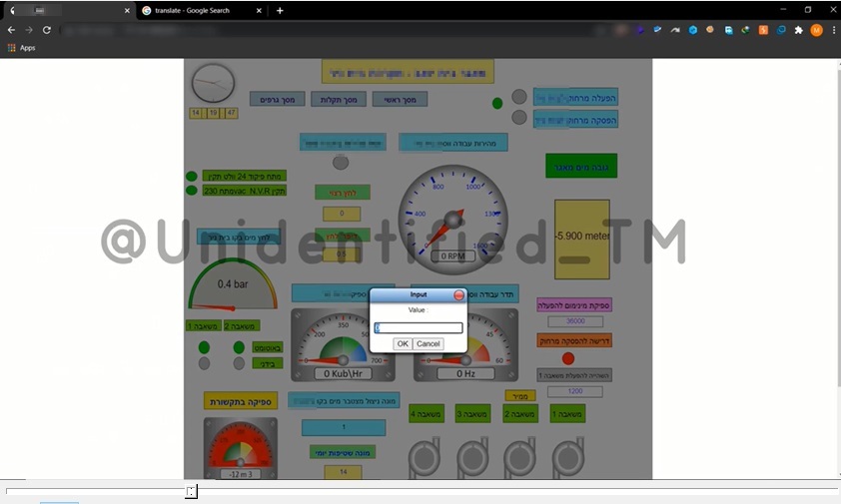Open the Apps bookmarks shortcut

pyautogui.click(x=21, y=48)
